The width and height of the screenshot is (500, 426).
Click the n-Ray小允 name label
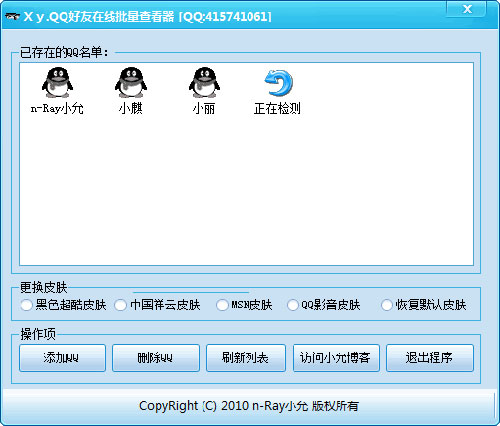click(57, 108)
